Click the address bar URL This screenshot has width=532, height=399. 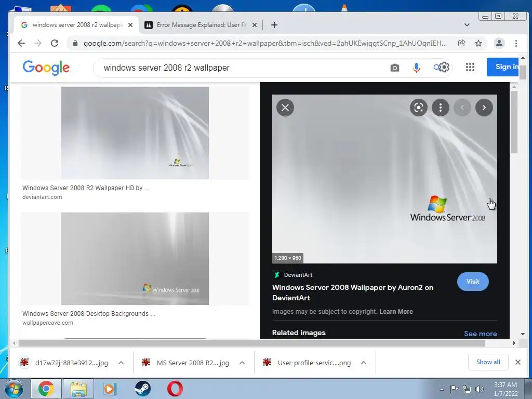(x=265, y=43)
